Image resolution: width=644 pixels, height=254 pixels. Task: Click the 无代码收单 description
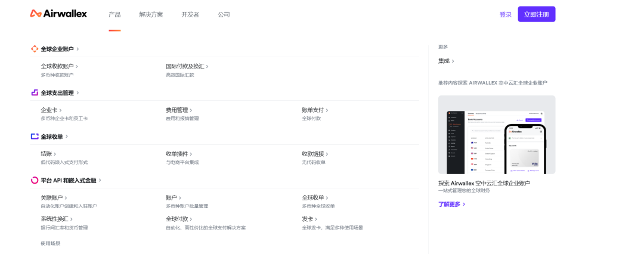click(x=314, y=162)
